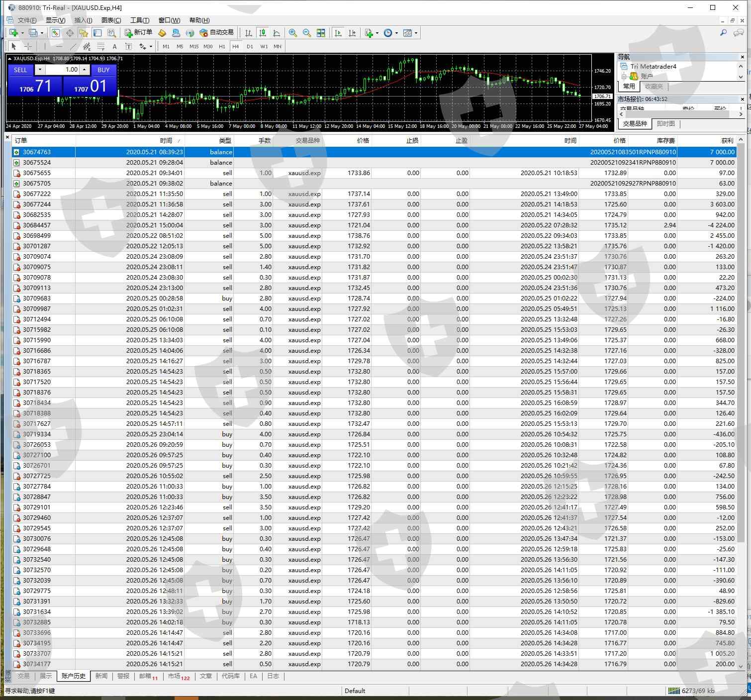751x700 pixels.
Task: Click the tile windows grid icon
Action: [321, 33]
